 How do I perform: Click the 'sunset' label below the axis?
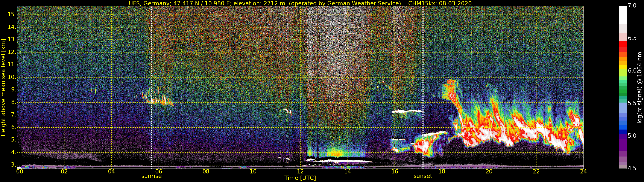[x=423, y=176]
